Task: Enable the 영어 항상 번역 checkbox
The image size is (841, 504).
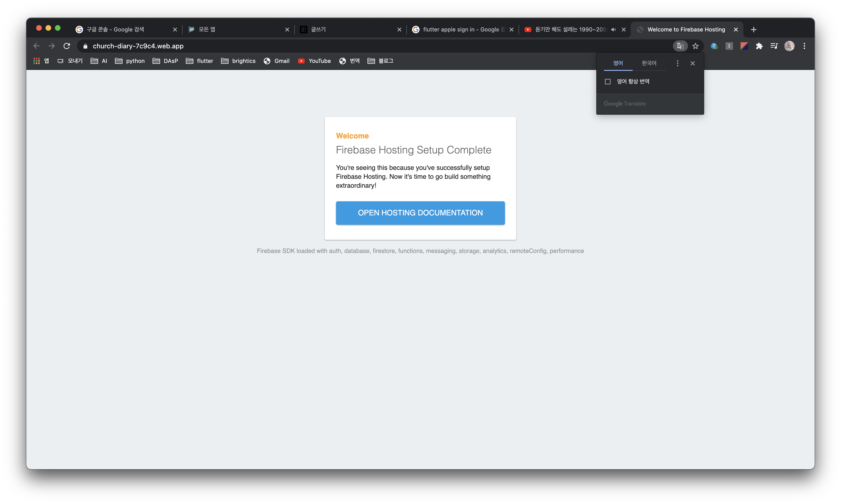Action: (x=608, y=81)
